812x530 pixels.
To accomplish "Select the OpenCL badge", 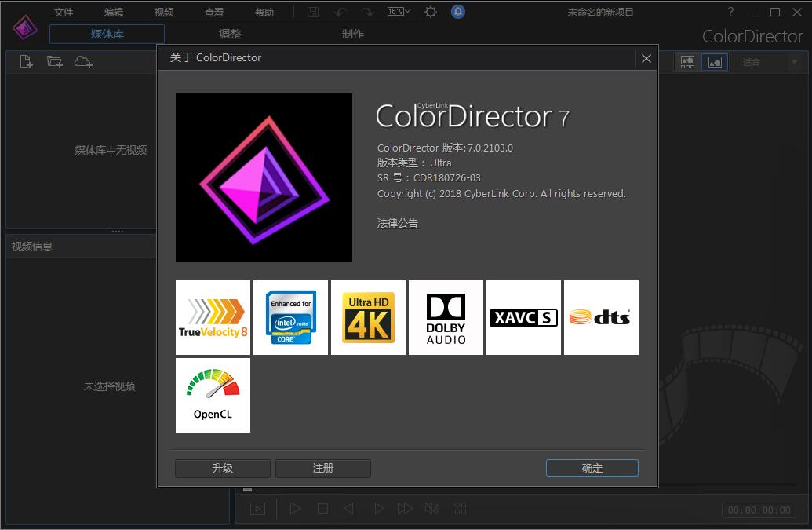I will (x=213, y=396).
